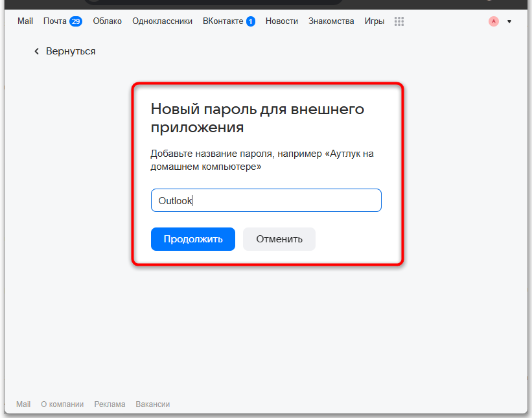This screenshot has height=418, width=532.
Task: Click the ВКонтакте notification badge
Action: tap(251, 21)
